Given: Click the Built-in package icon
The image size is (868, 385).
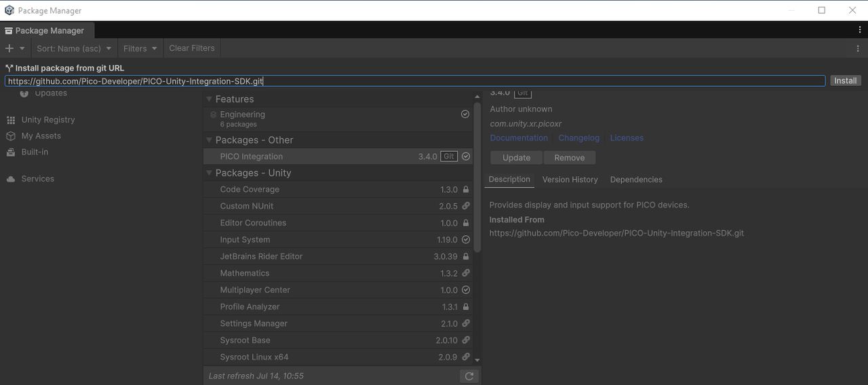Looking at the screenshot, I should tap(11, 153).
